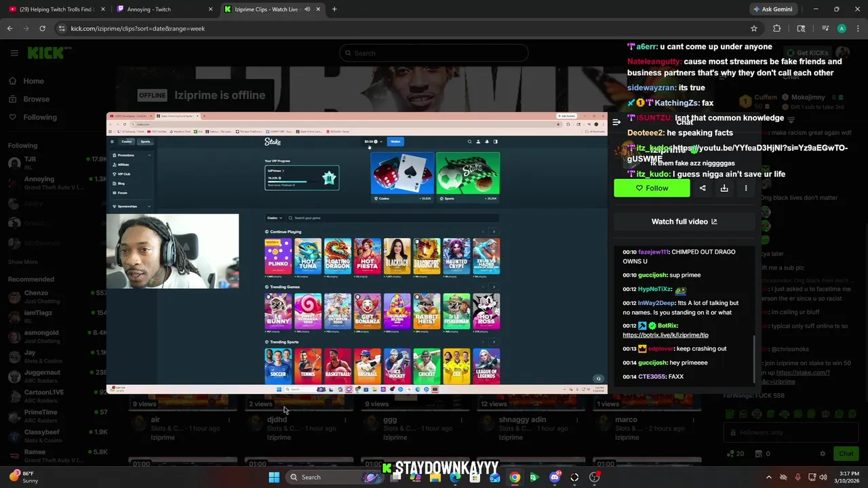Click the kick.com address bar URL
The width and height of the screenshot is (868, 488).
(138, 28)
